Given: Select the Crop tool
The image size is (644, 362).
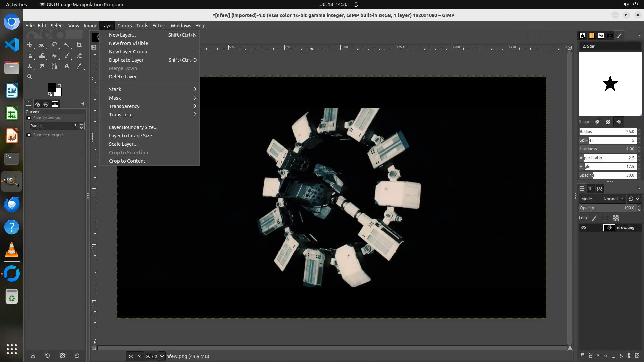Looking at the screenshot, I should (79, 45).
